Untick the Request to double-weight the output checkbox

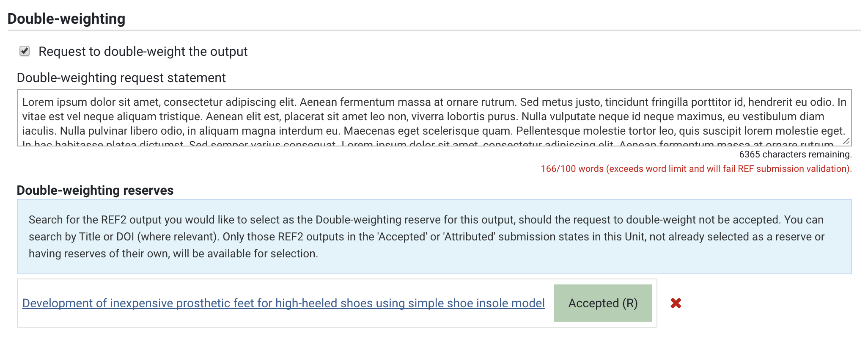click(x=25, y=51)
